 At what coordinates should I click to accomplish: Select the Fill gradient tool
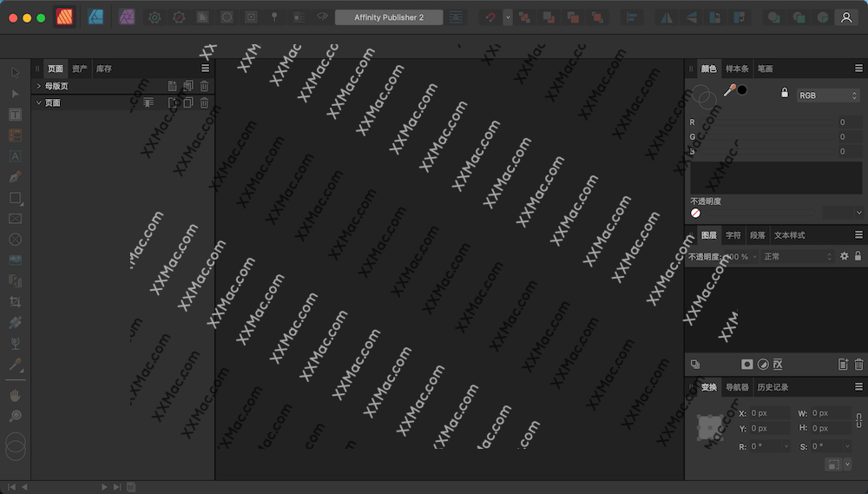point(15,322)
